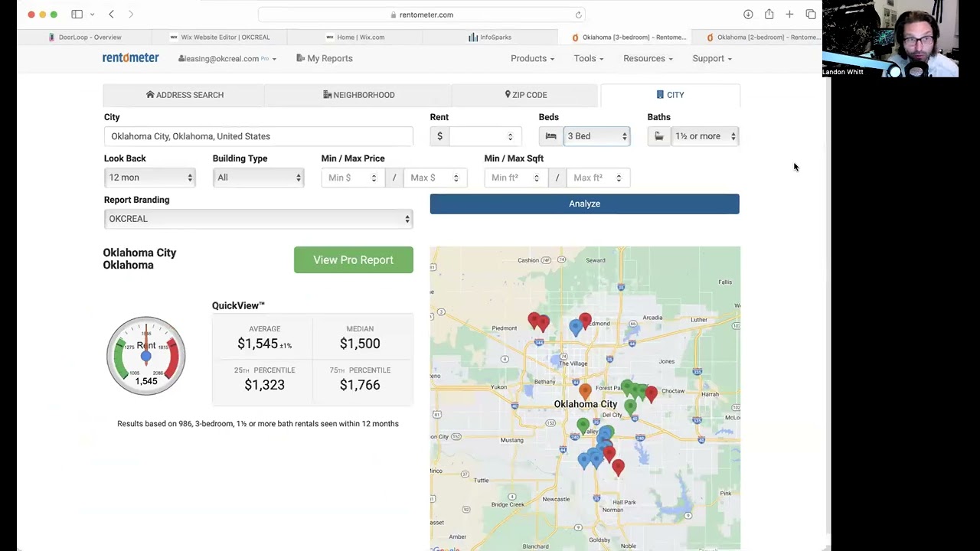
Task: Click the green View Pro Report button
Action: point(353,260)
